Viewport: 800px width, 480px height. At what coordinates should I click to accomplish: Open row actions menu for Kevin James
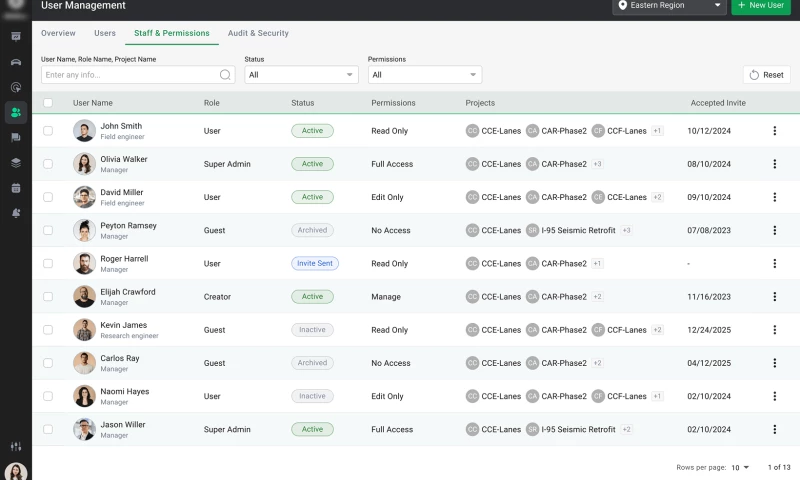pos(774,330)
